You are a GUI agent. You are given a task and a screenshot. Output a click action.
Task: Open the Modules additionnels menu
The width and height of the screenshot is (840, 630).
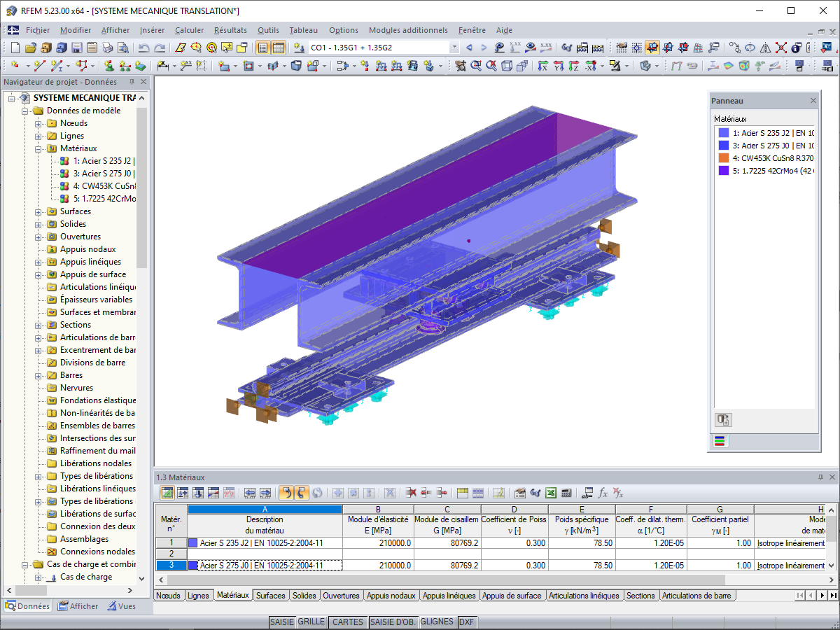pyautogui.click(x=408, y=30)
